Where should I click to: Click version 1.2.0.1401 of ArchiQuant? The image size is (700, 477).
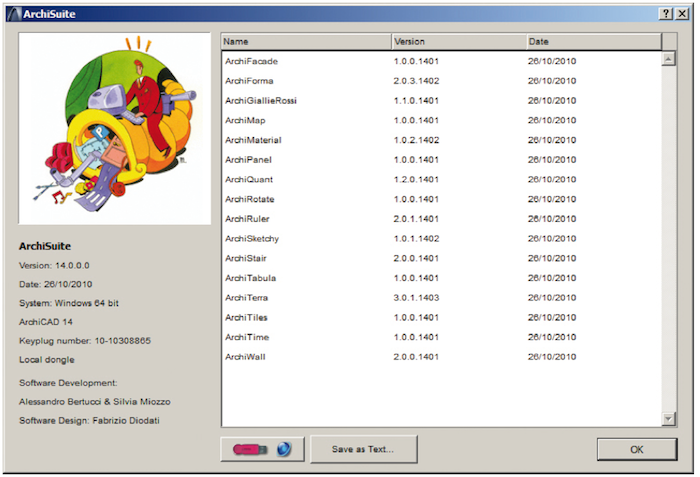point(416,179)
